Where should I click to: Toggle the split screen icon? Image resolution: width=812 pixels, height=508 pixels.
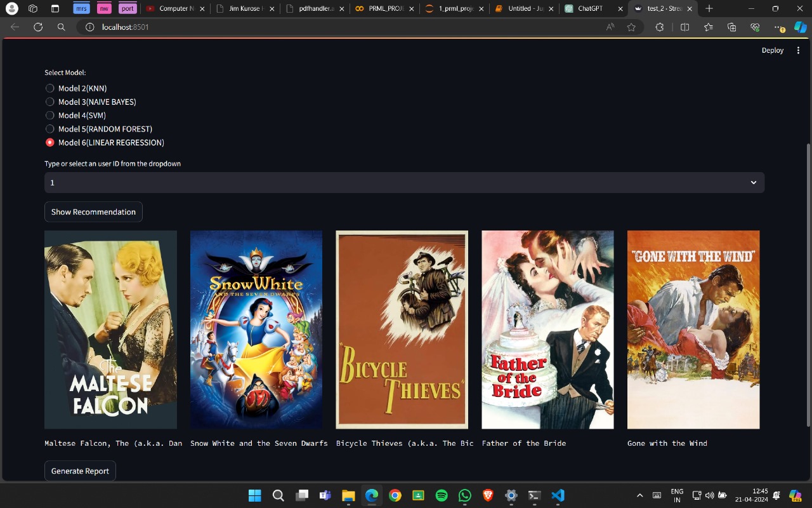pos(684,27)
